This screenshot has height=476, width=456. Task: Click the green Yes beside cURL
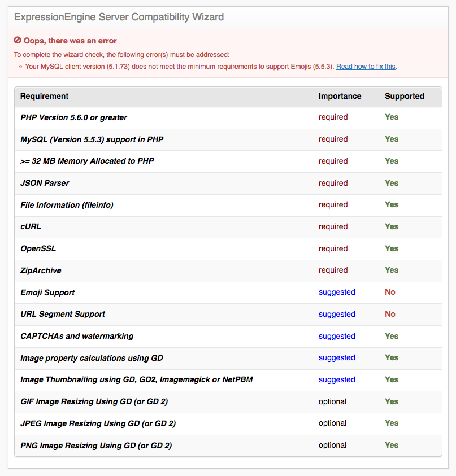pos(391,226)
